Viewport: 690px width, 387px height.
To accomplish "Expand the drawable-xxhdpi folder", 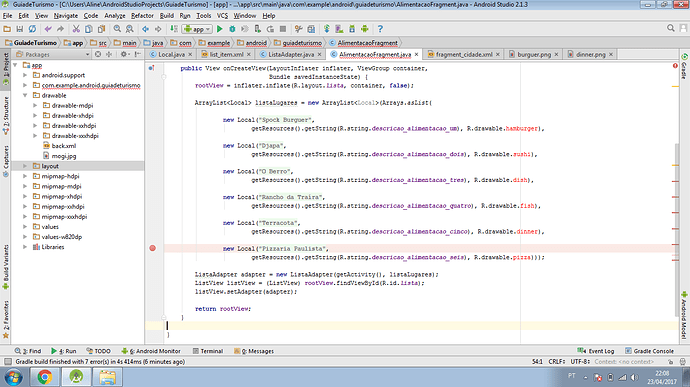I will tap(35, 126).
